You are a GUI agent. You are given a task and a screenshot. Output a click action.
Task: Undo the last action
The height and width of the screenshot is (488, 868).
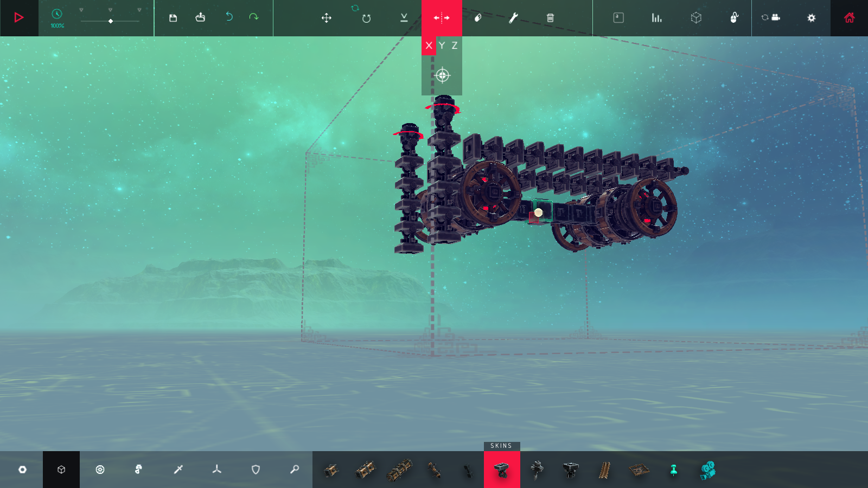[229, 17]
